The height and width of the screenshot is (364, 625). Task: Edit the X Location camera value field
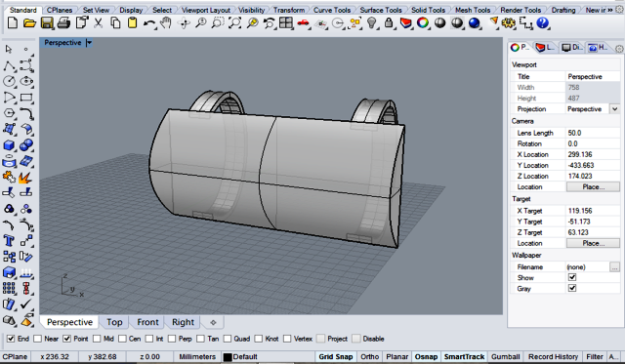(593, 154)
